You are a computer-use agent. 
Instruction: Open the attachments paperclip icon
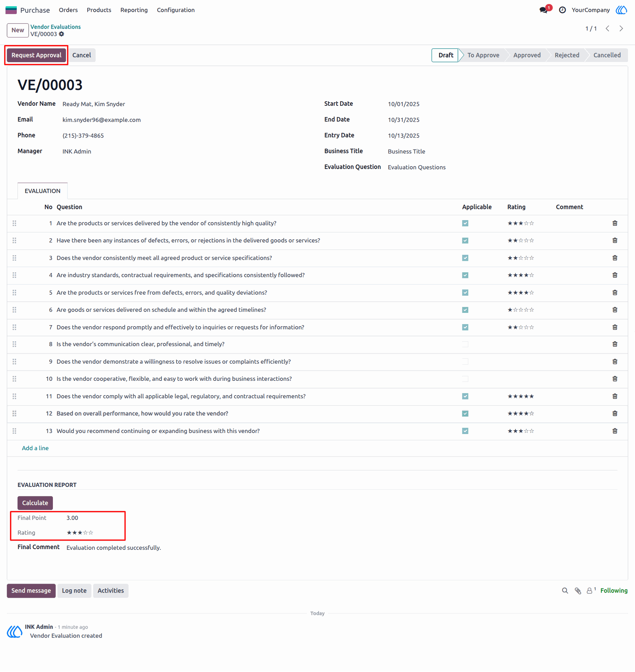[578, 591]
